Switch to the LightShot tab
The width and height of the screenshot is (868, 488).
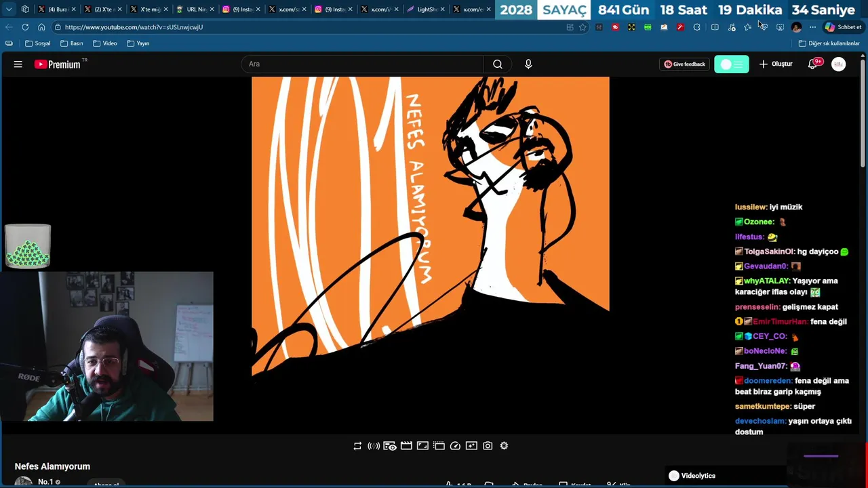425,9
